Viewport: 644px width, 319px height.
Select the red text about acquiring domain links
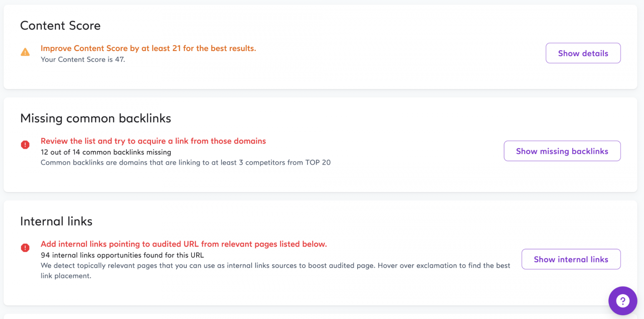153,141
